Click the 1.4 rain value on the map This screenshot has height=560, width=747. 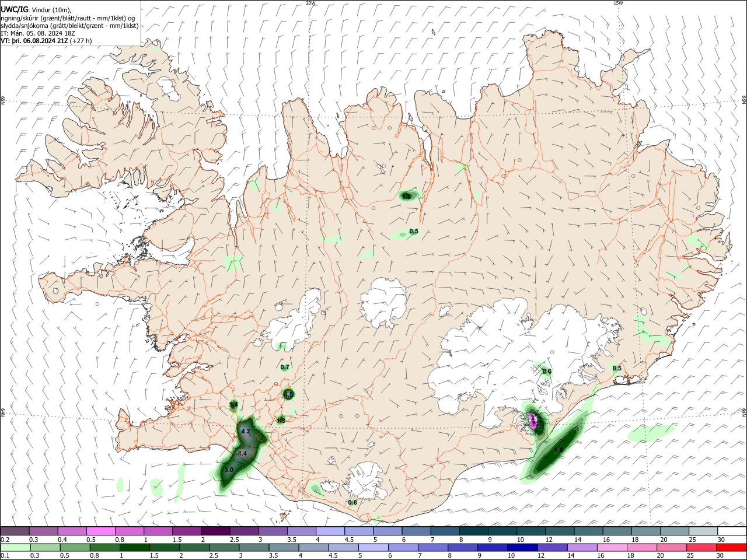(x=234, y=404)
